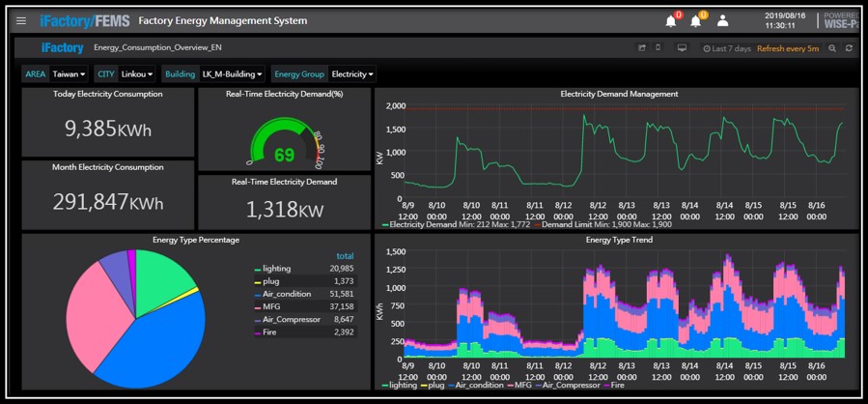Click the refresh dashboard icon
The height and width of the screenshot is (404, 868).
[x=849, y=48]
